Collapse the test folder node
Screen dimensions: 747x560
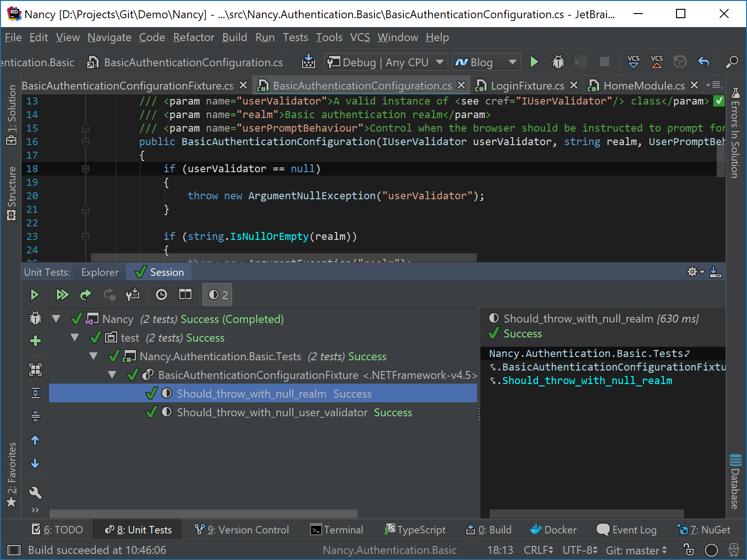[75, 337]
